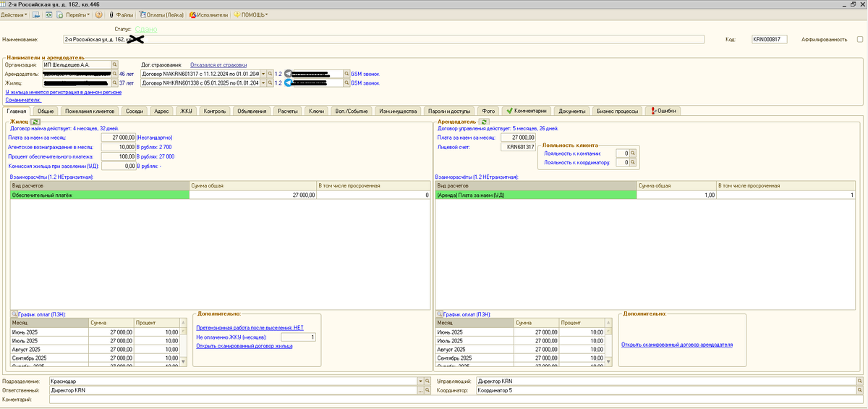
Task: Click the magnifier next to Организация field
Action: pos(114,64)
